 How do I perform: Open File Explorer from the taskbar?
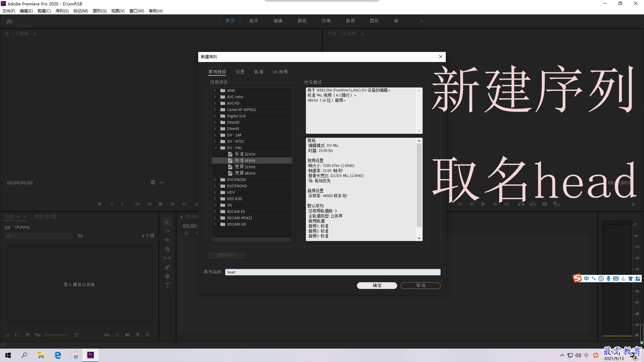tap(41, 355)
